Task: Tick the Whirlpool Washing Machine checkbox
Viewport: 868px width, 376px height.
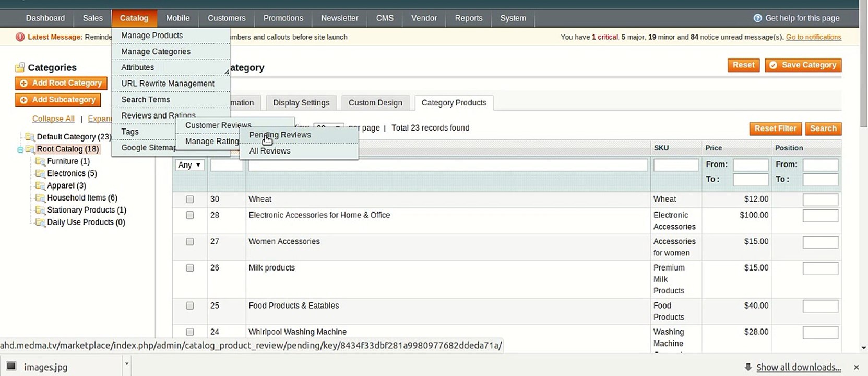Action: (190, 332)
